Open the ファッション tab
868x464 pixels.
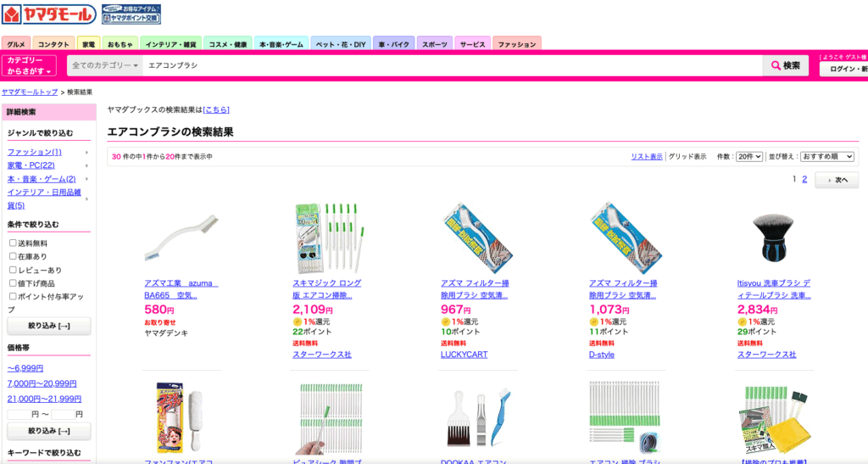(516, 44)
